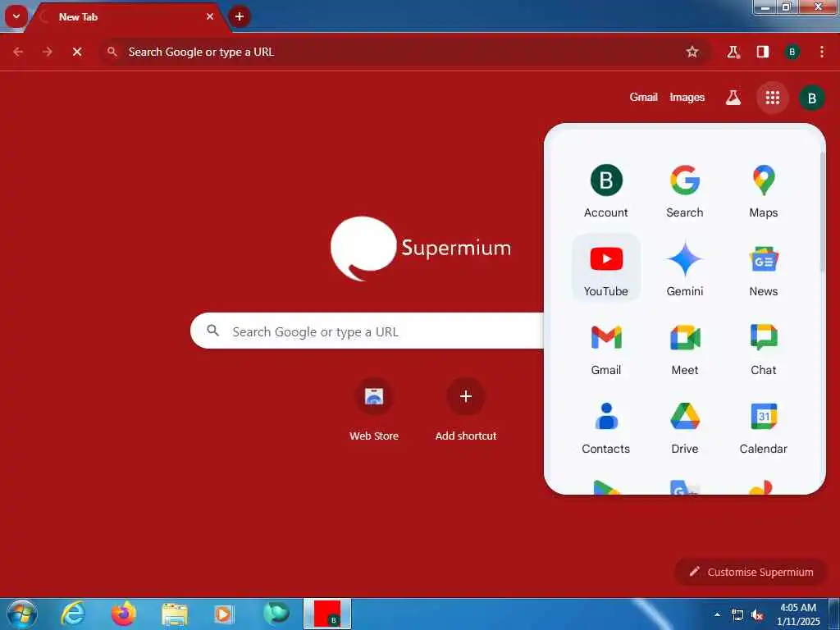Open the Web Store shortcut
The height and width of the screenshot is (630, 840).
click(374, 410)
